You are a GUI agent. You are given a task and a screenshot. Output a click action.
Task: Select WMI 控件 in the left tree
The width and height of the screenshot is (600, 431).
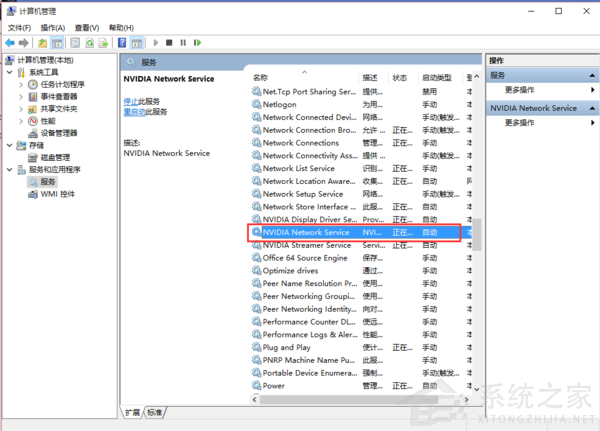pyautogui.click(x=56, y=193)
